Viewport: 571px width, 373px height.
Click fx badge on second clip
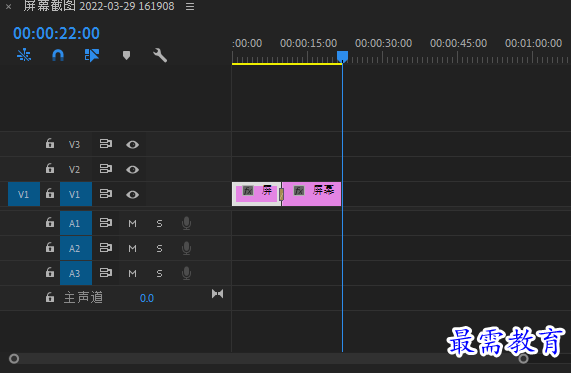[x=299, y=191]
